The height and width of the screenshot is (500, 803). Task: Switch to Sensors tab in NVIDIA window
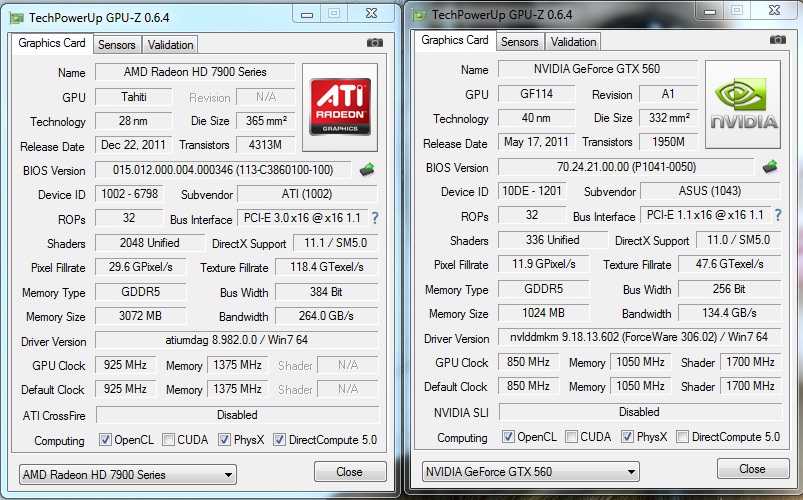click(520, 42)
